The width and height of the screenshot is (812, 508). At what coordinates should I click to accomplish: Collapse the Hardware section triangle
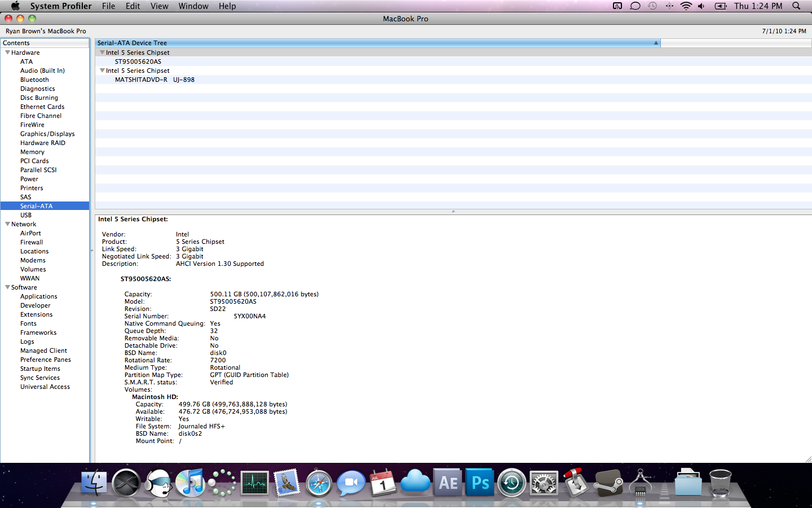pyautogui.click(x=7, y=52)
